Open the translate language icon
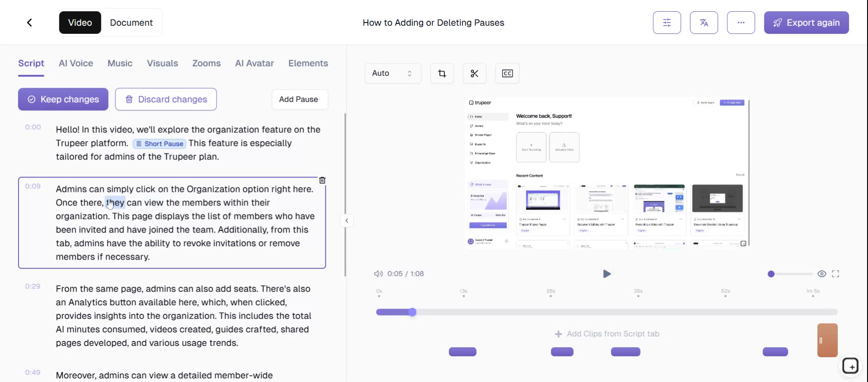 pos(704,23)
